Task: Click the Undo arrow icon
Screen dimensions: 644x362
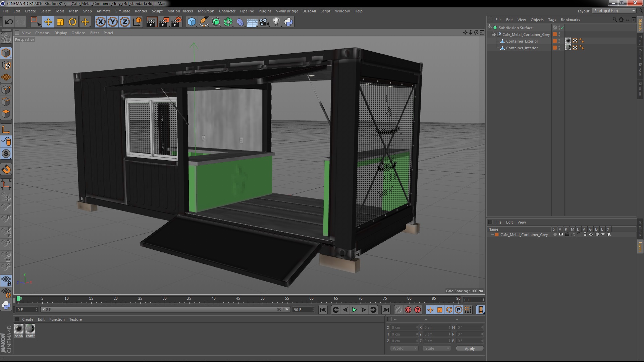Action: click(x=9, y=22)
